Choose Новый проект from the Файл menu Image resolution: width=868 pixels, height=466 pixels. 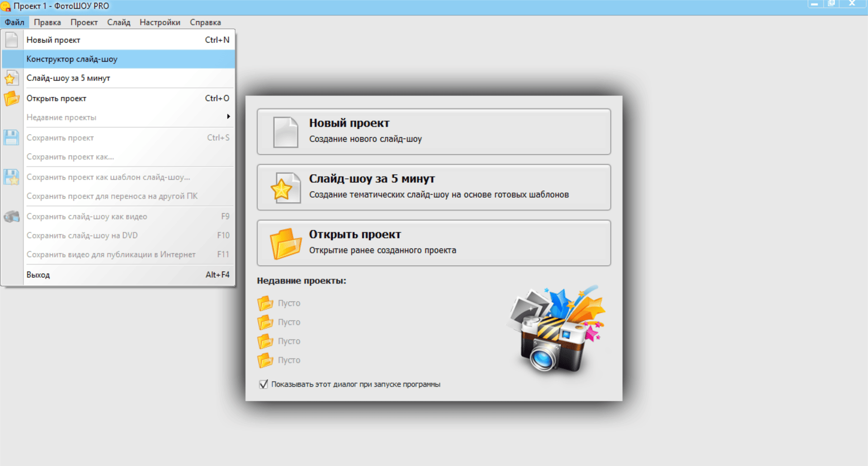coord(118,40)
